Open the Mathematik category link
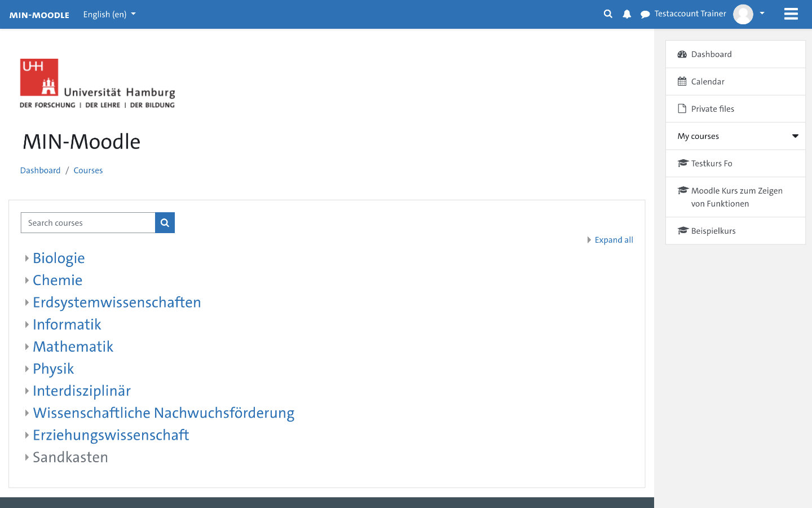 click(x=73, y=347)
